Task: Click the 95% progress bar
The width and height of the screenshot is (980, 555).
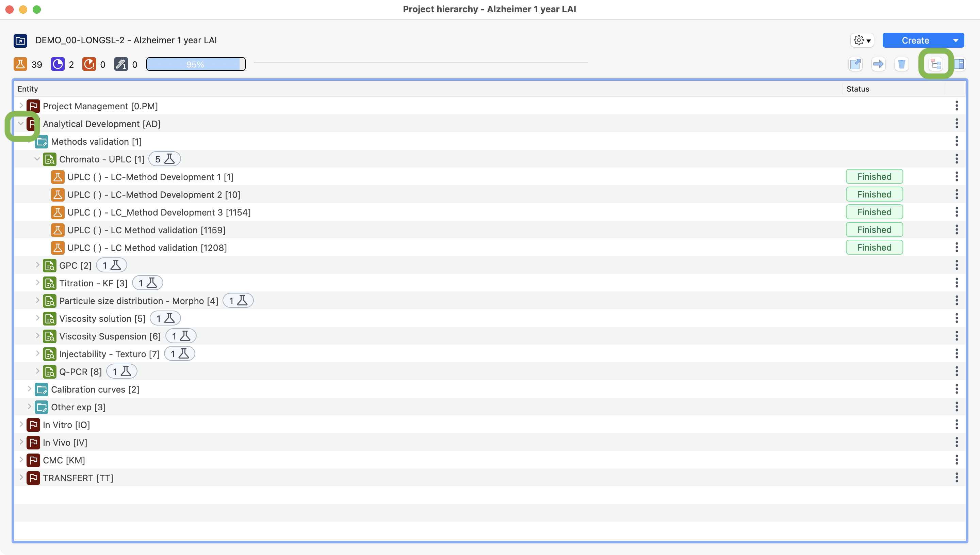Action: pyautogui.click(x=196, y=64)
